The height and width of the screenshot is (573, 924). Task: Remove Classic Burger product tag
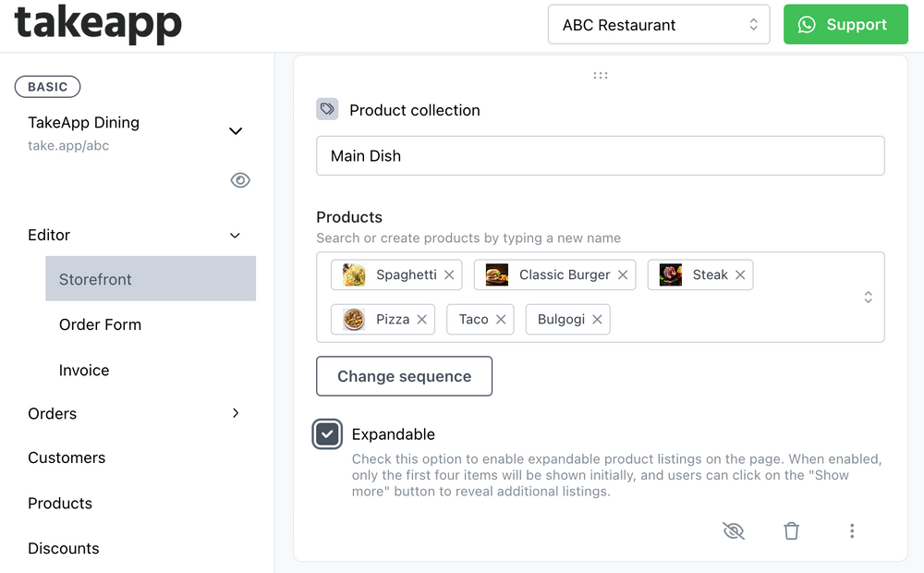click(x=623, y=274)
